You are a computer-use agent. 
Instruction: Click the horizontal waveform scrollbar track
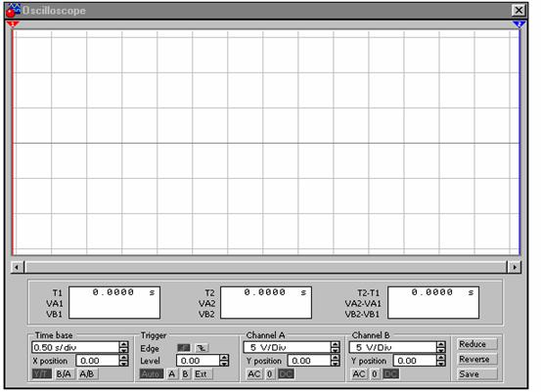point(266,267)
